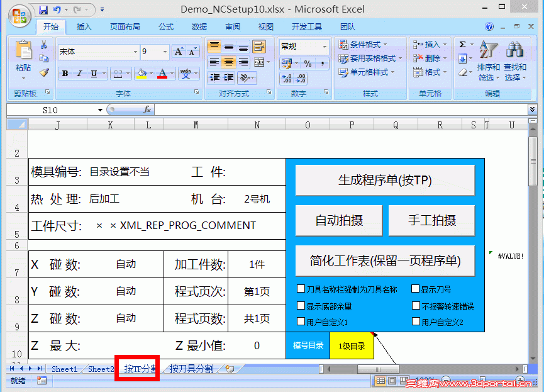Click the Save icon on quick access toolbar
544x392 pixels.
[x=43, y=9]
